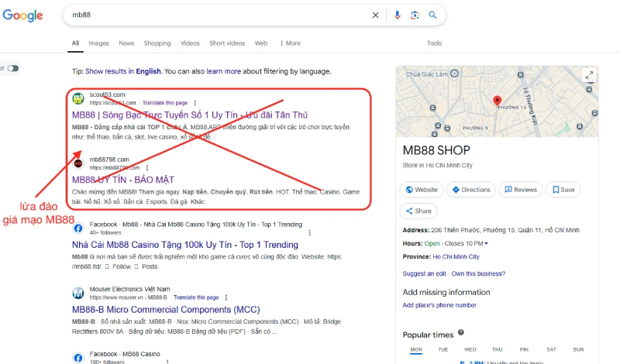Click the Chùa Giác Lâm temple map icon

tap(454, 74)
